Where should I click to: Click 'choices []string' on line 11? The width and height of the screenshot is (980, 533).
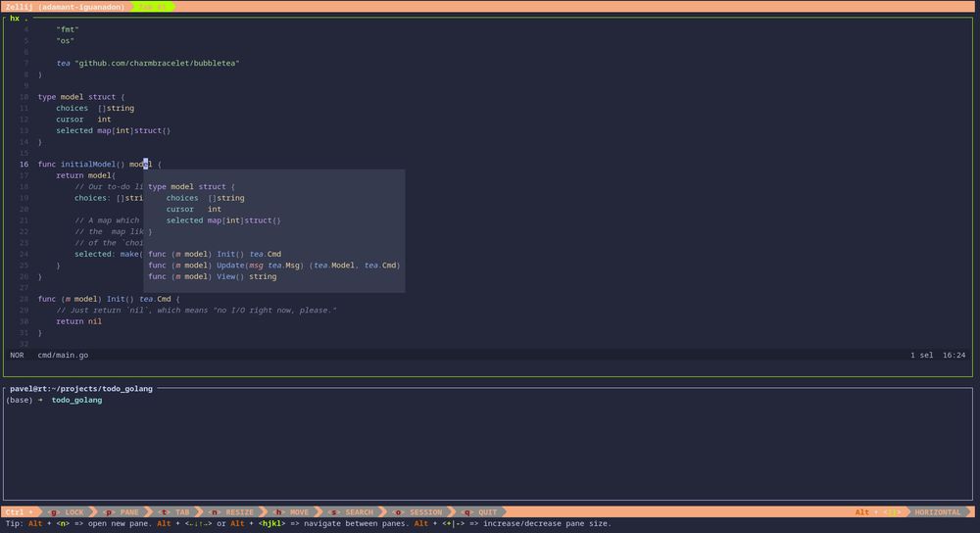(x=95, y=108)
